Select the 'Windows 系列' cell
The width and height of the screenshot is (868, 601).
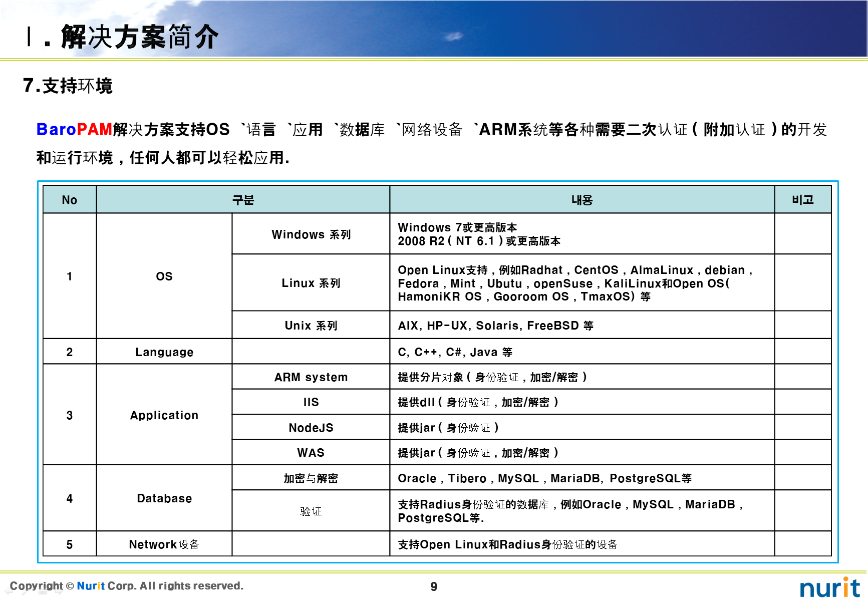point(311,234)
